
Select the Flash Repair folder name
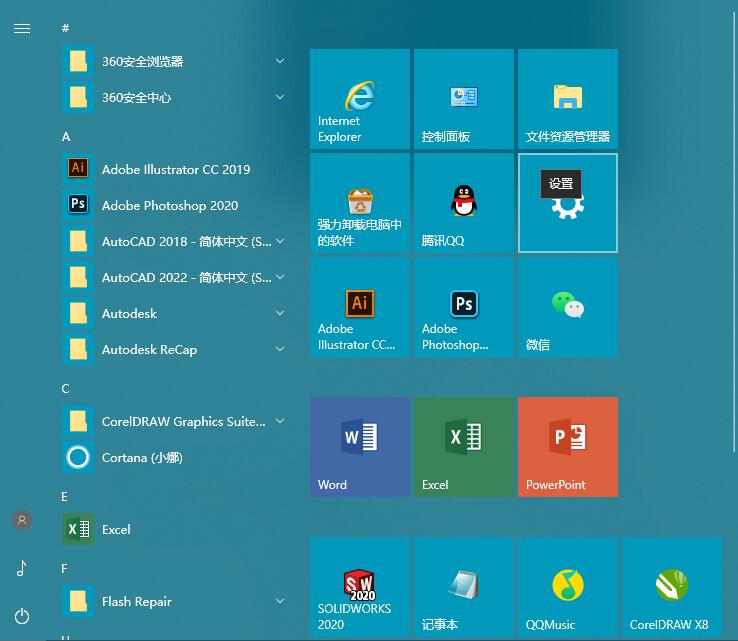click(136, 601)
